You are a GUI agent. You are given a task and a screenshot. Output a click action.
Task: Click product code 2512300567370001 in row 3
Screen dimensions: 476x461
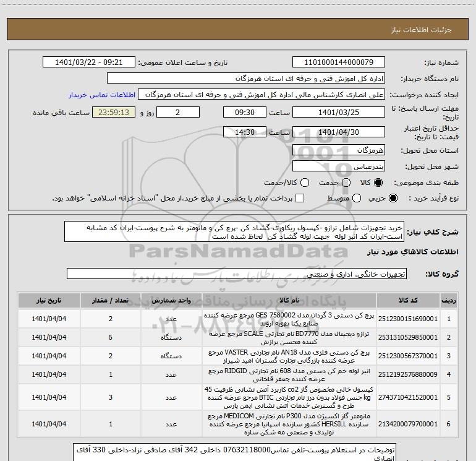tap(408, 356)
